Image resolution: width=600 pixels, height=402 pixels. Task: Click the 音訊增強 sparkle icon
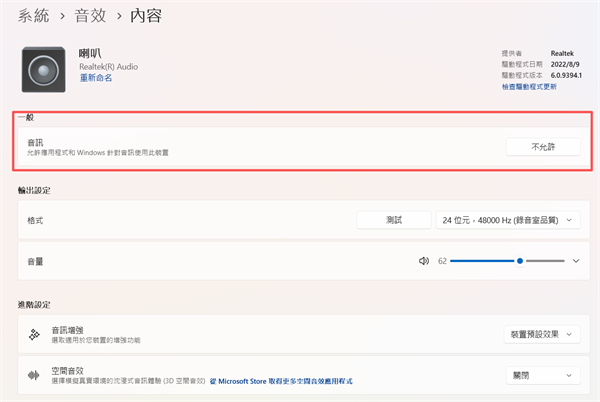tap(34, 335)
